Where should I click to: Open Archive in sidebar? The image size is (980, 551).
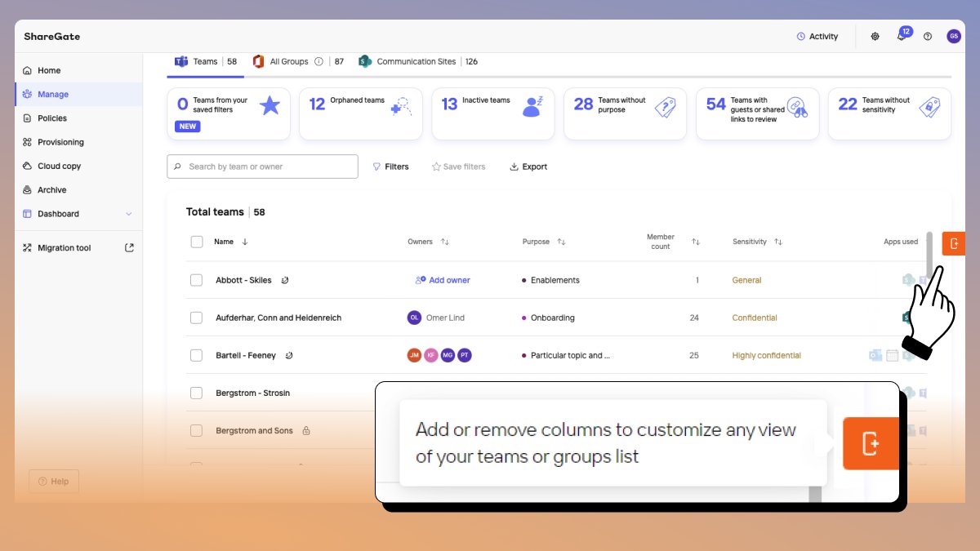tap(78, 189)
